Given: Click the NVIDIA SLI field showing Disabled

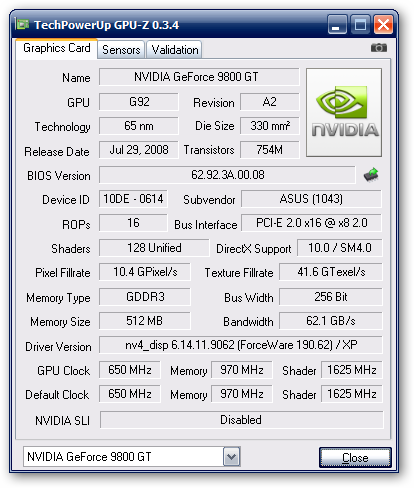Looking at the screenshot, I should click(241, 420).
